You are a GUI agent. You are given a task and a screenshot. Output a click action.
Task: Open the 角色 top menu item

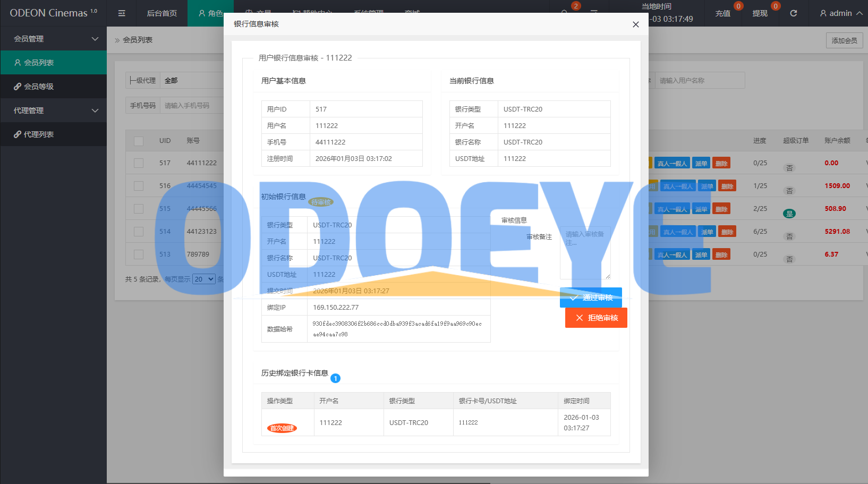tap(211, 13)
